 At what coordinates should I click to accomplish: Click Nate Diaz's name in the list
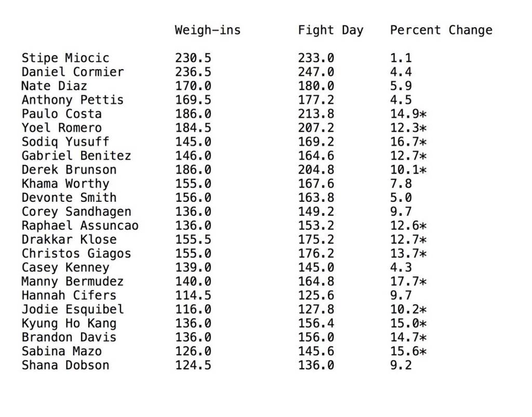click(x=54, y=86)
